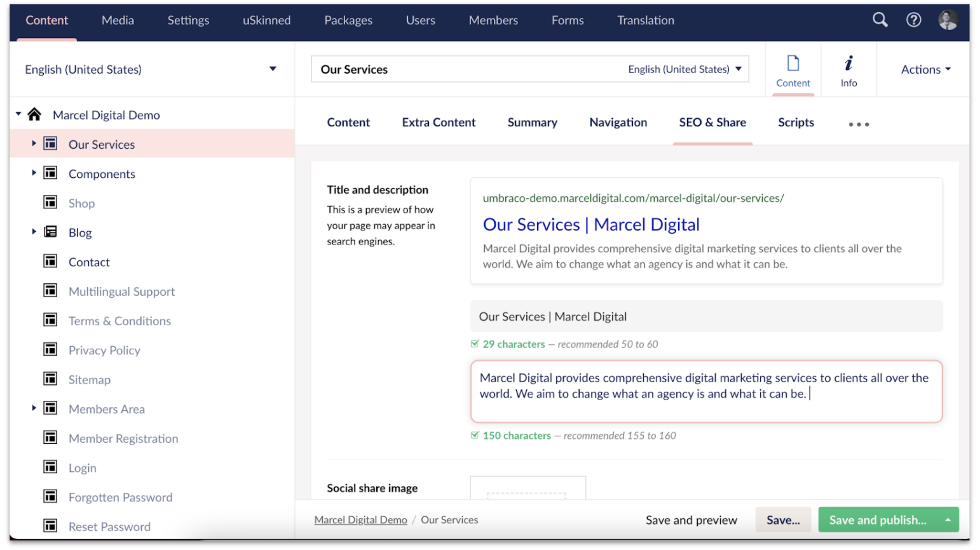The image size is (980, 550).
Task: Go to the Translation section
Action: (646, 20)
